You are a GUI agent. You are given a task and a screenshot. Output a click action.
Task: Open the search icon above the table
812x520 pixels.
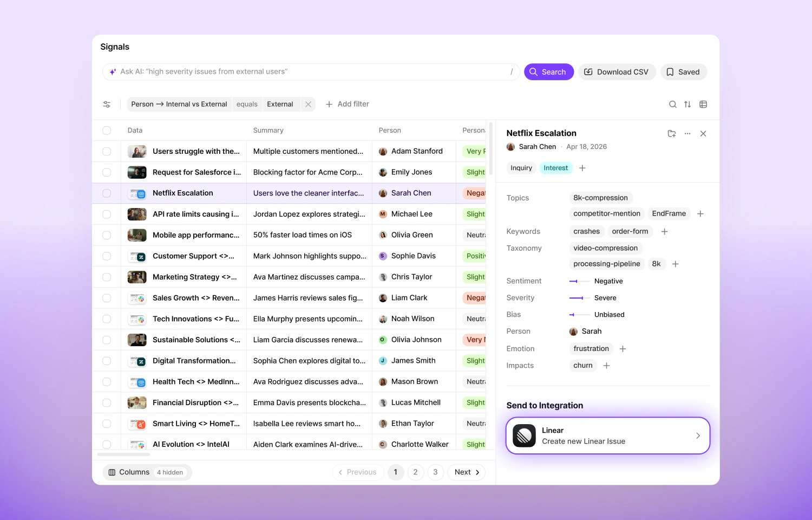tap(672, 104)
